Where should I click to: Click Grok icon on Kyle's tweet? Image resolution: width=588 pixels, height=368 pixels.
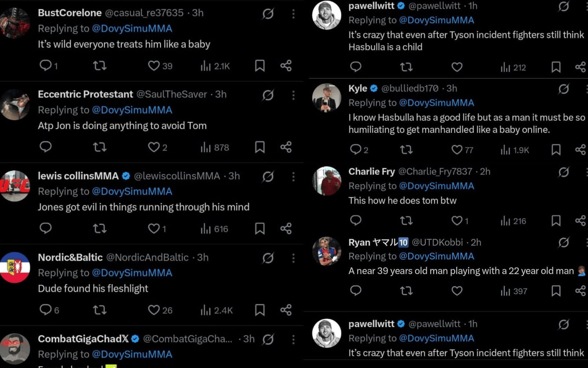pyautogui.click(x=564, y=89)
